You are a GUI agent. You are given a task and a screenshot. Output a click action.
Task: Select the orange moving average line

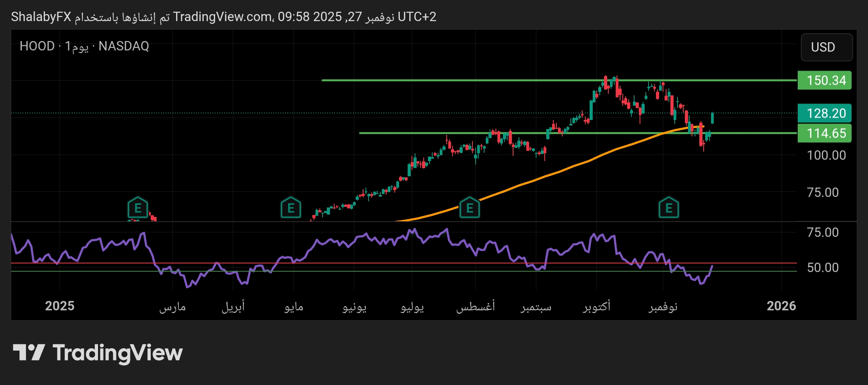[547, 176]
